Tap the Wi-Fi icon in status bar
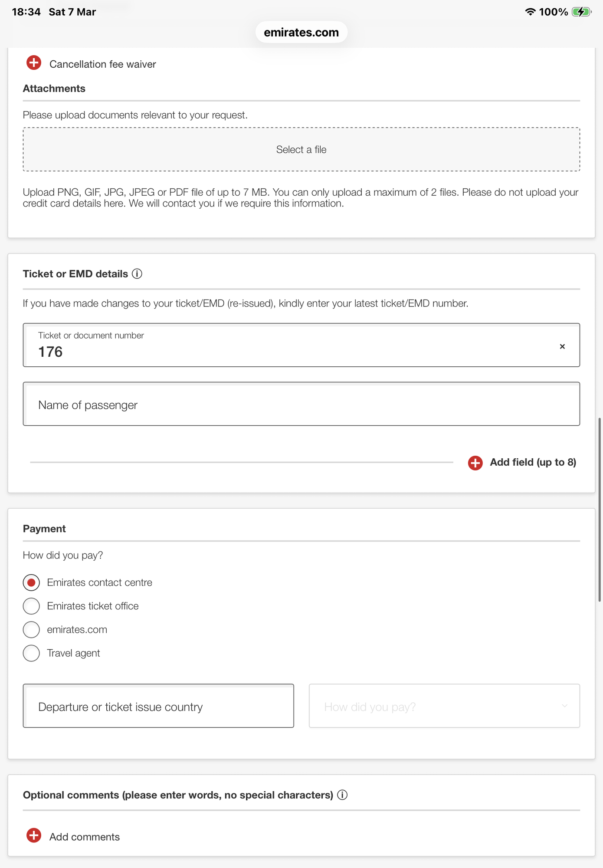603x868 pixels. click(530, 12)
